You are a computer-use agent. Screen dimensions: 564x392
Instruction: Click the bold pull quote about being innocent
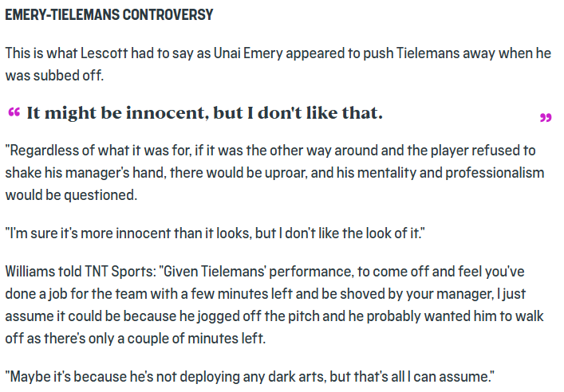click(x=204, y=113)
